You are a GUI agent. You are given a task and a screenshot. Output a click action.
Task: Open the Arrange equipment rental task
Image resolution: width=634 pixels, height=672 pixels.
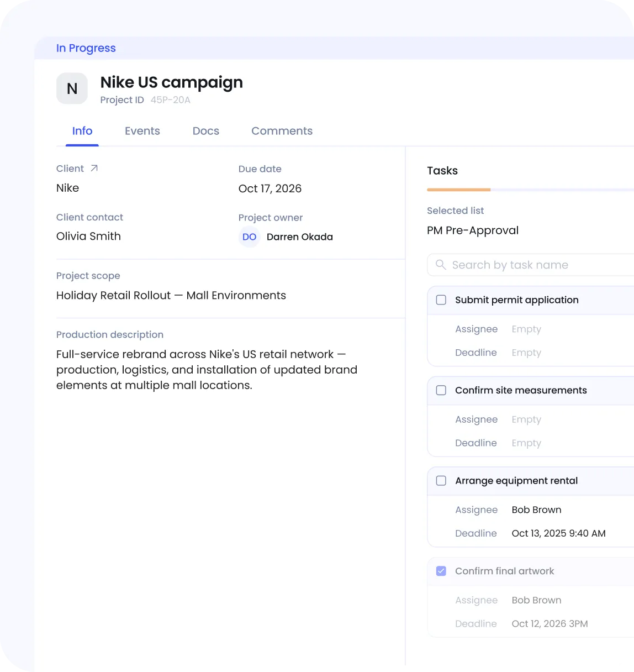pos(516,481)
